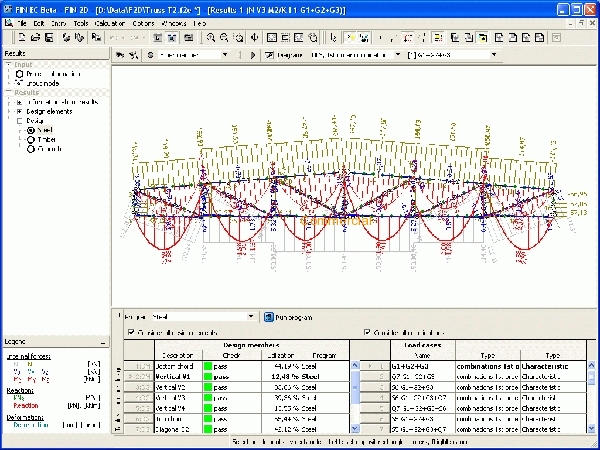The width and height of the screenshot is (600, 450).
Task: Click next arrow beside member selector
Action: (254, 55)
